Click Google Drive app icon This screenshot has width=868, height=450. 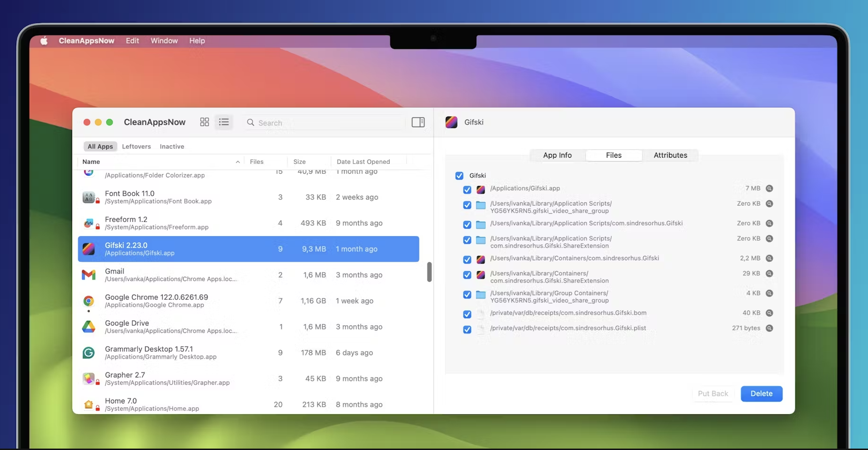[89, 327]
